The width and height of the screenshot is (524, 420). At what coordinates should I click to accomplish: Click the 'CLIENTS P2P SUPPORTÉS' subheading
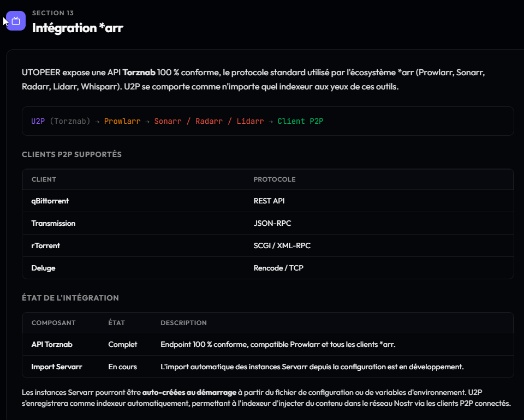coord(72,154)
